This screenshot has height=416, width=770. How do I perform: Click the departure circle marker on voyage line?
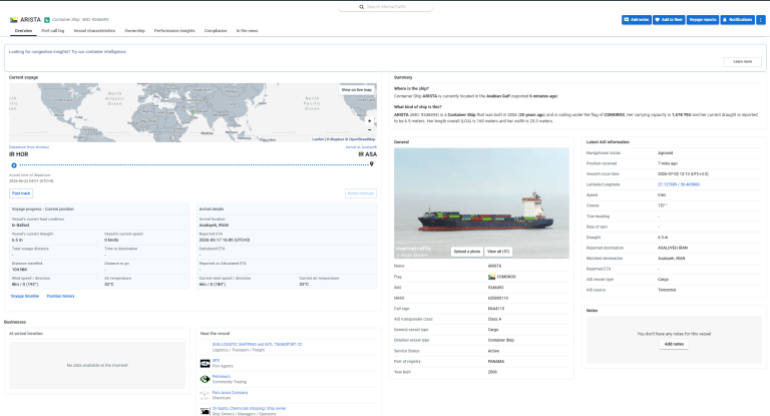click(x=14, y=165)
